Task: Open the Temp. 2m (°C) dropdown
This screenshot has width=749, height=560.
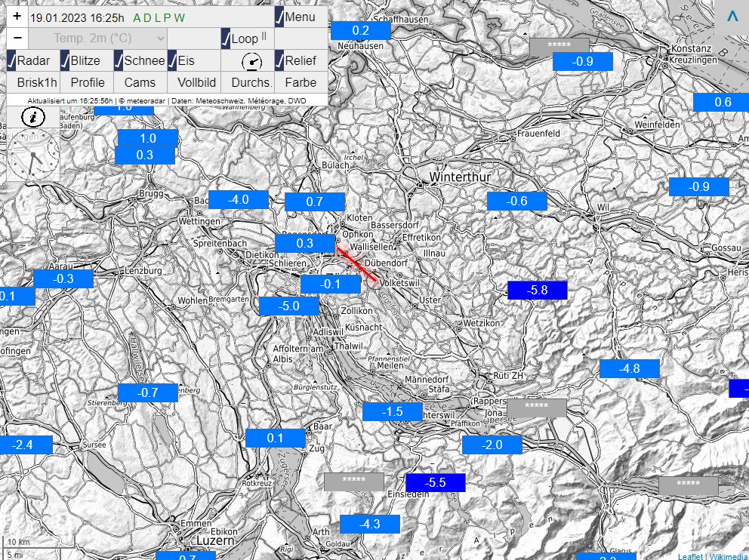Action: tap(98, 38)
